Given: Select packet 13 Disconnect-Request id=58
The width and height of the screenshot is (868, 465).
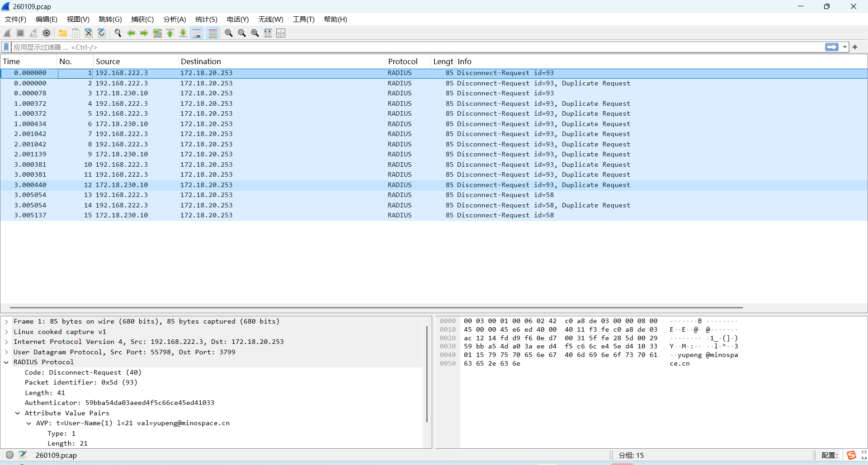Looking at the screenshot, I should (316, 195).
